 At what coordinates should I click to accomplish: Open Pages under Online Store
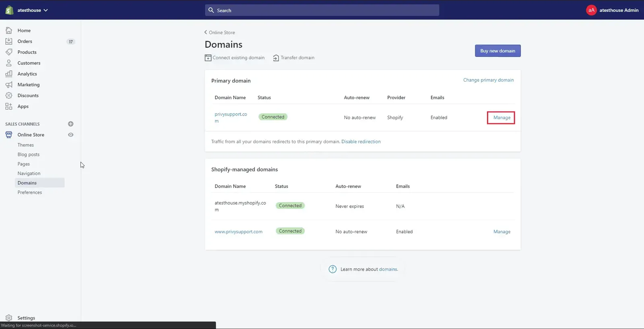pyautogui.click(x=24, y=164)
